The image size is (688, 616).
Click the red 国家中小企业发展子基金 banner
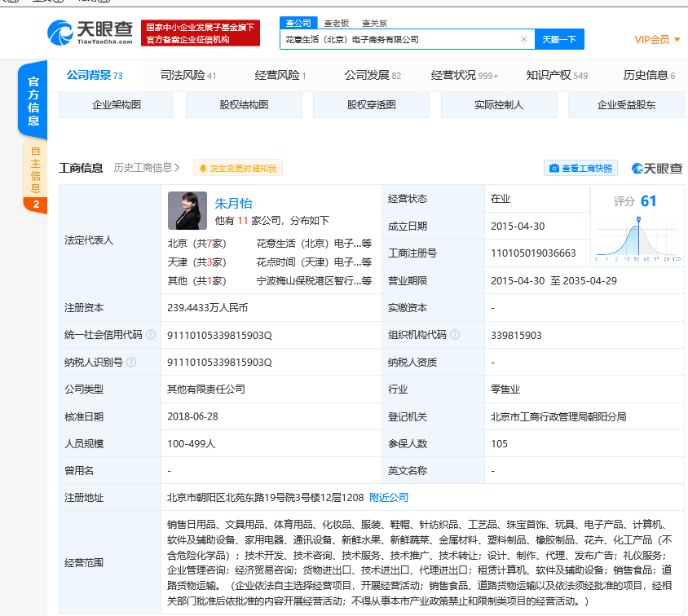point(201,33)
